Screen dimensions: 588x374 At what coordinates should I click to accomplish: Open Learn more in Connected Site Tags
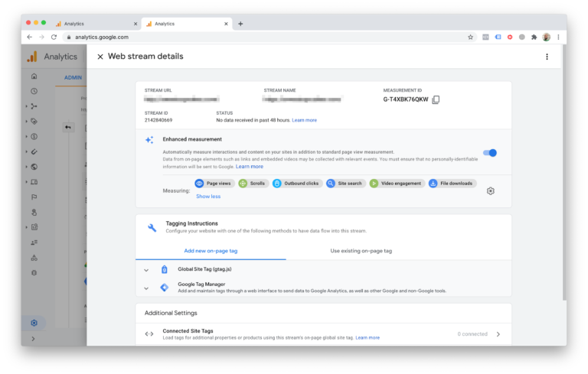(367, 337)
